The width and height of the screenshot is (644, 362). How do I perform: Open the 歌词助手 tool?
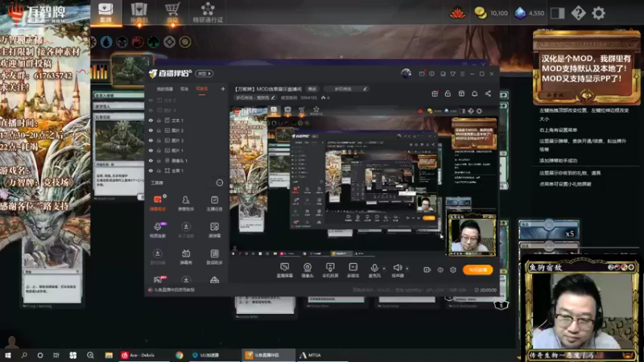pyautogui.click(x=214, y=257)
